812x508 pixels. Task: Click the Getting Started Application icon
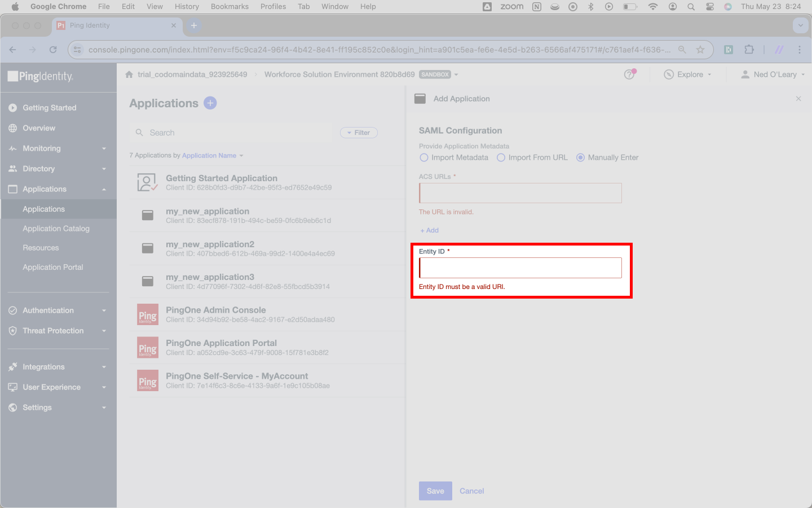pos(147,182)
